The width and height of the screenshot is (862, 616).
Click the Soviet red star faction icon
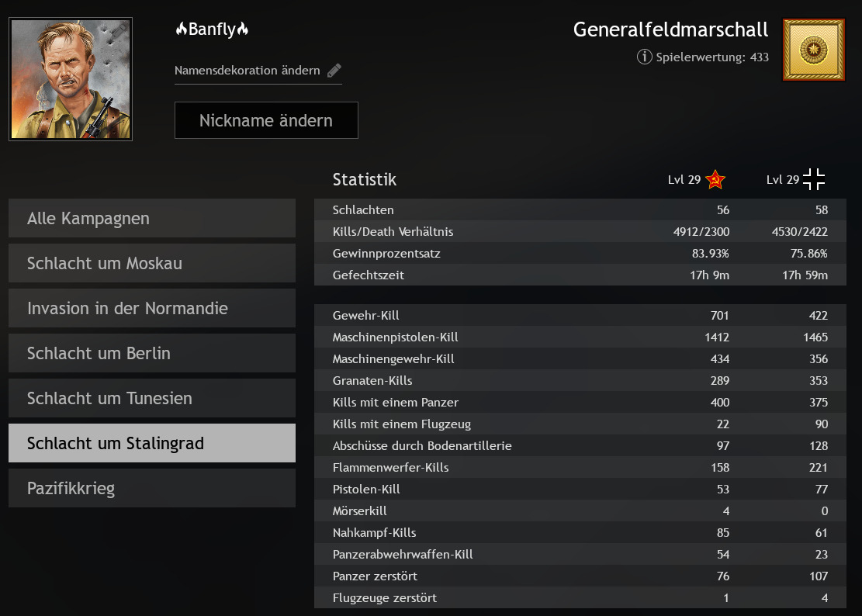coord(716,180)
